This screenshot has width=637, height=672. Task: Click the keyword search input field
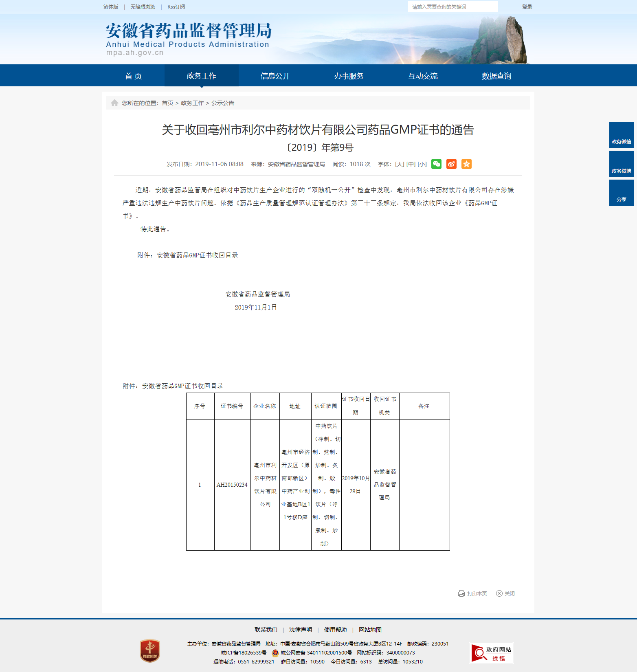click(x=452, y=7)
